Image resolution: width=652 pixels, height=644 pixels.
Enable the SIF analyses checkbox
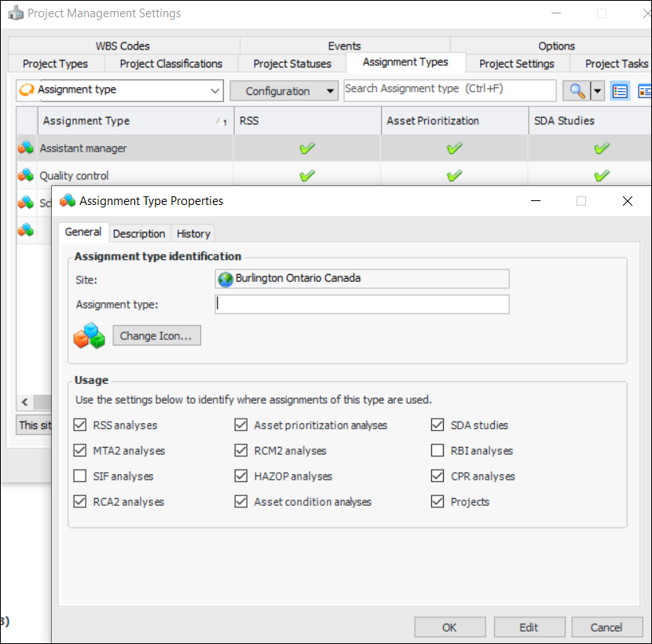pyautogui.click(x=80, y=476)
